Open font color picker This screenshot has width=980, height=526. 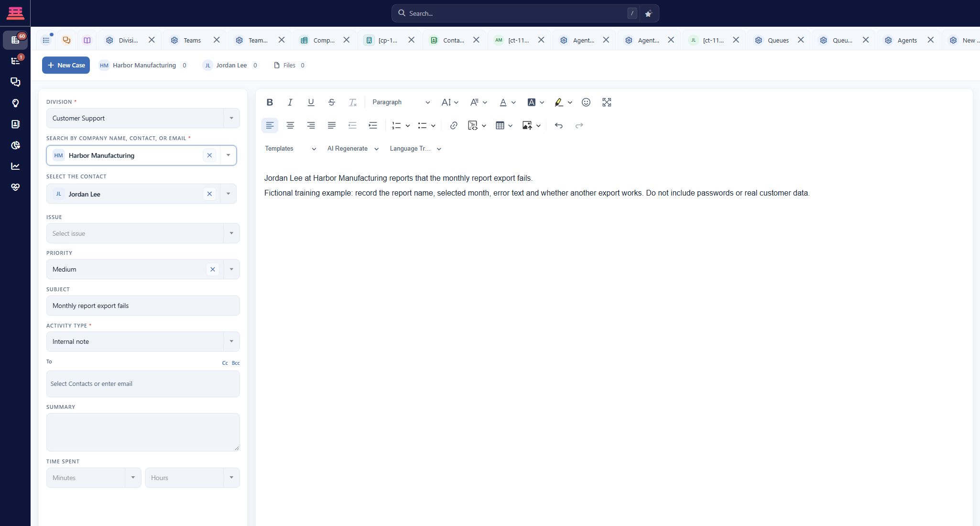[507, 102]
